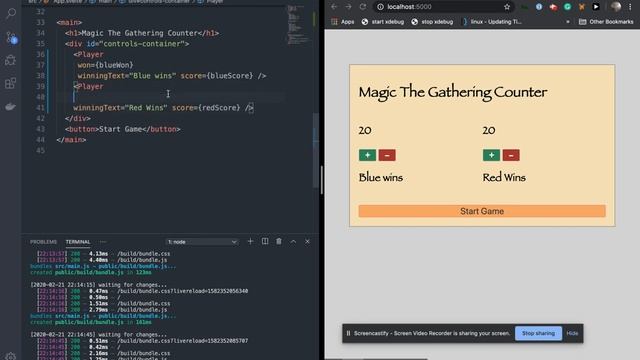The image size is (640, 360).
Task: Go forward in Chrome browser
Action: pyautogui.click(x=348, y=7)
